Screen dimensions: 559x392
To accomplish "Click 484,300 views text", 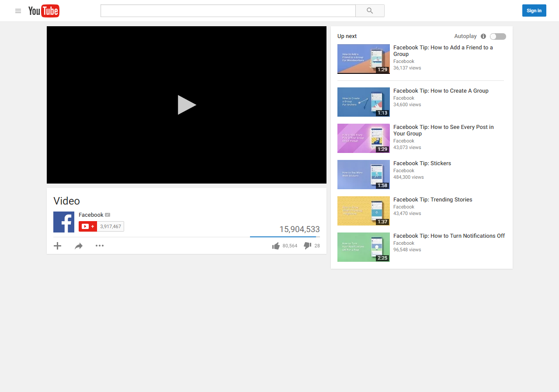I will pyautogui.click(x=409, y=177).
